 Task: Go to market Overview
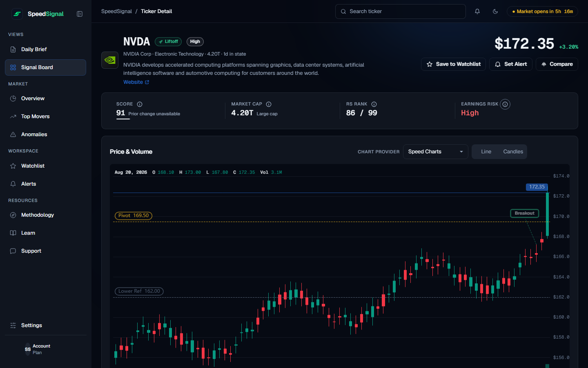click(45, 99)
